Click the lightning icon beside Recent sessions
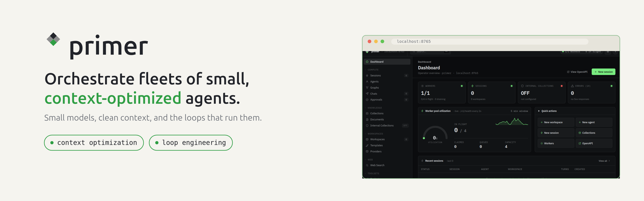The height and width of the screenshot is (201, 644). 422,161
